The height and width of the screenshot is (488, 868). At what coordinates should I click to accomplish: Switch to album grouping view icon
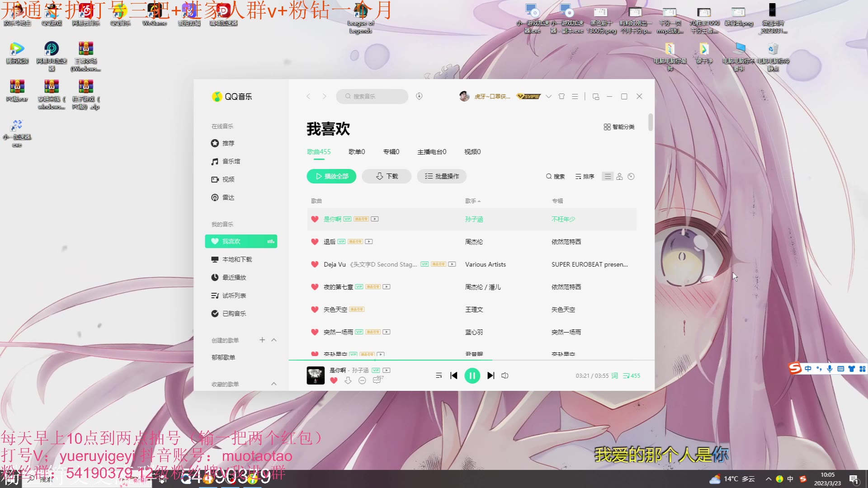[631, 176]
